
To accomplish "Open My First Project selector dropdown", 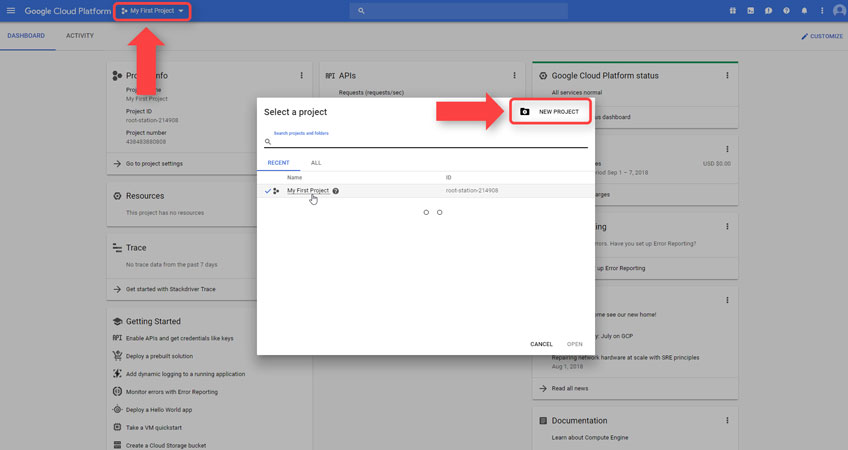I will coord(153,11).
